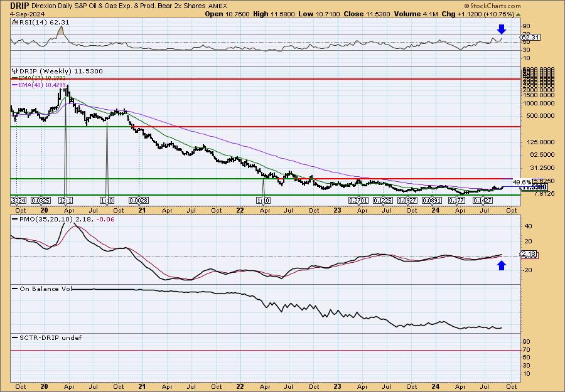Click the 2.18 value tag on the PMO scale
Image resolution: width=565 pixels, height=392 pixels.
click(x=529, y=255)
